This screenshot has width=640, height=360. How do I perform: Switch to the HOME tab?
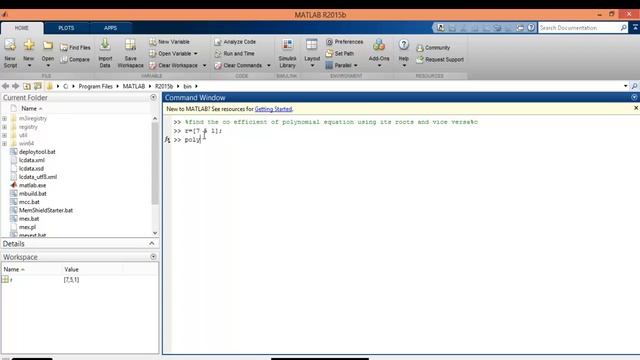coord(22,28)
